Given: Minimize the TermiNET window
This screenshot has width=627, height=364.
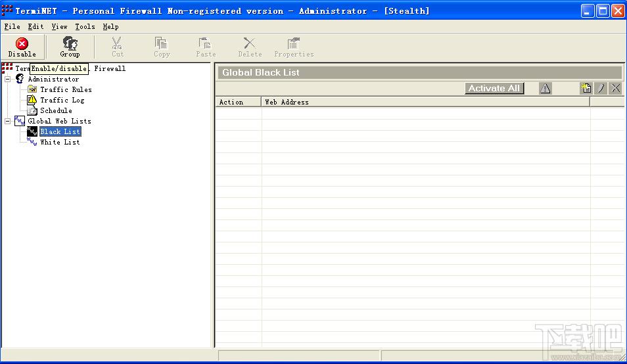Looking at the screenshot, I should tap(588, 11).
